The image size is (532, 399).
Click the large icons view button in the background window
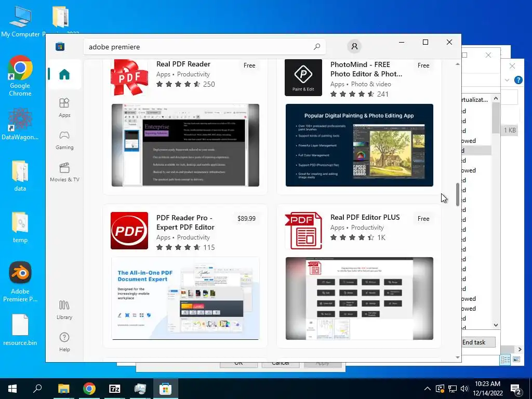[x=516, y=360]
